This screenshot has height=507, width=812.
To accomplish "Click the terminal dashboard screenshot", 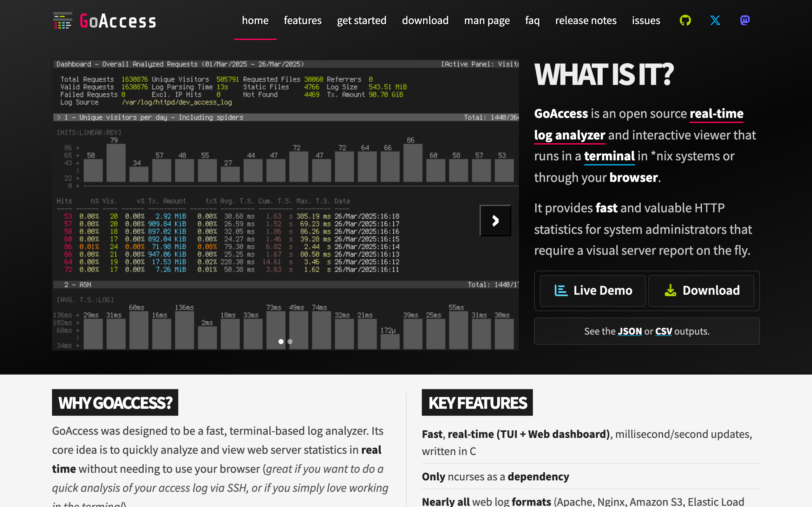I will pos(285,168).
